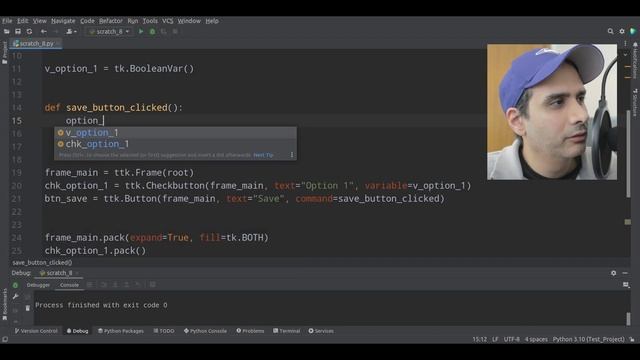640x360 pixels.
Task: Select the scratch_8 debug session tab
Action: pos(58,273)
